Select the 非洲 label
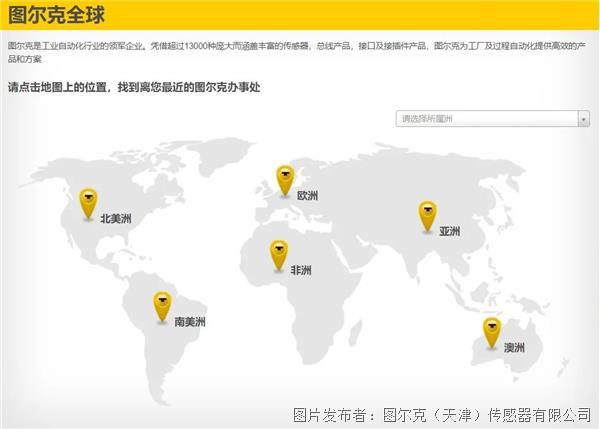Screen dimensions: 600x429 tap(301, 270)
